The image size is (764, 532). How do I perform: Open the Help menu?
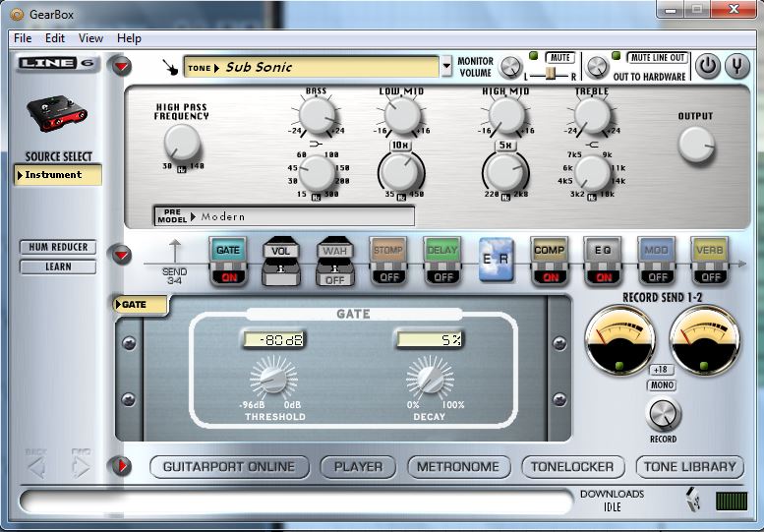(129, 38)
